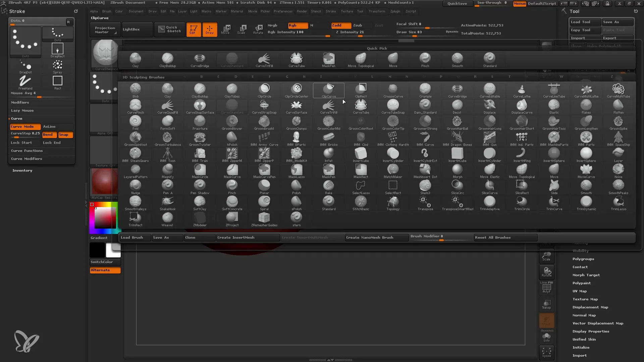Select the GroomHairBall brush
Screen dimensions: 644x362
pyautogui.click(x=458, y=123)
